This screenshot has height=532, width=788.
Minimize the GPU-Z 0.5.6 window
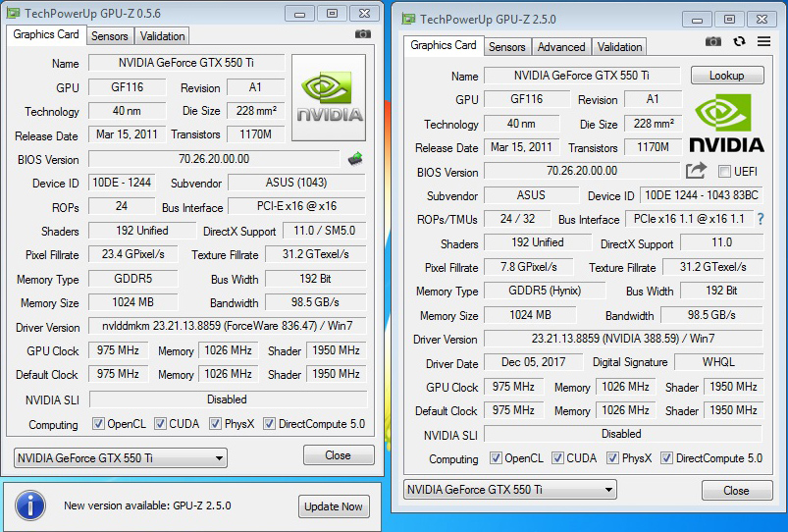299,14
